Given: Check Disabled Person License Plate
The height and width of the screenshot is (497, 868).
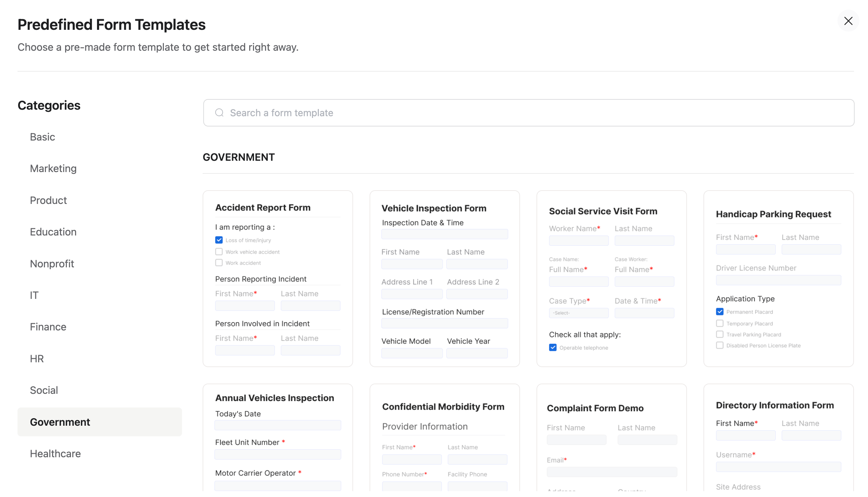Looking at the screenshot, I should (x=719, y=345).
